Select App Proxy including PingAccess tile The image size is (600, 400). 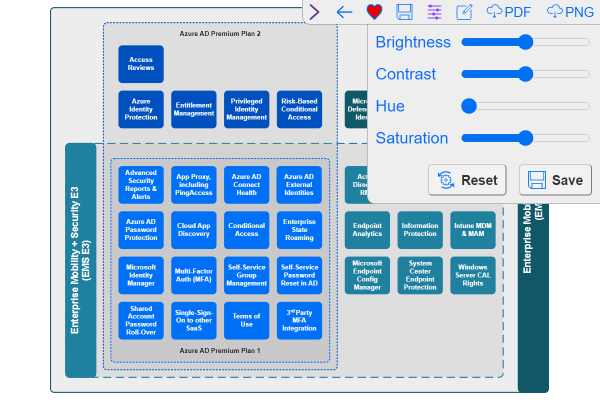pos(194,185)
